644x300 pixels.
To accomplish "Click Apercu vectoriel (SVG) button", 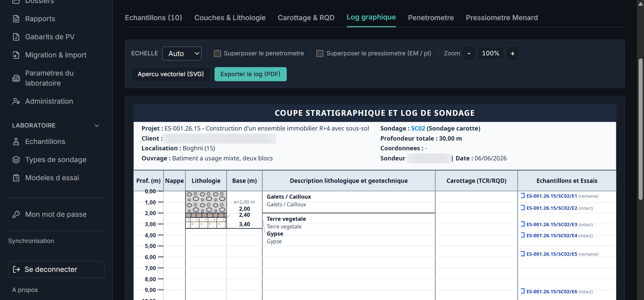I will (171, 74).
